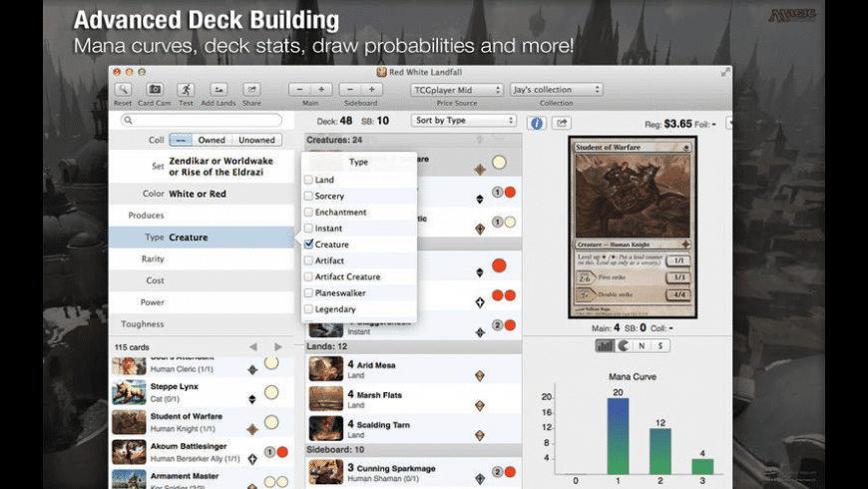Select the Owned collection filter
The width and height of the screenshot is (868, 489).
pyautogui.click(x=213, y=140)
